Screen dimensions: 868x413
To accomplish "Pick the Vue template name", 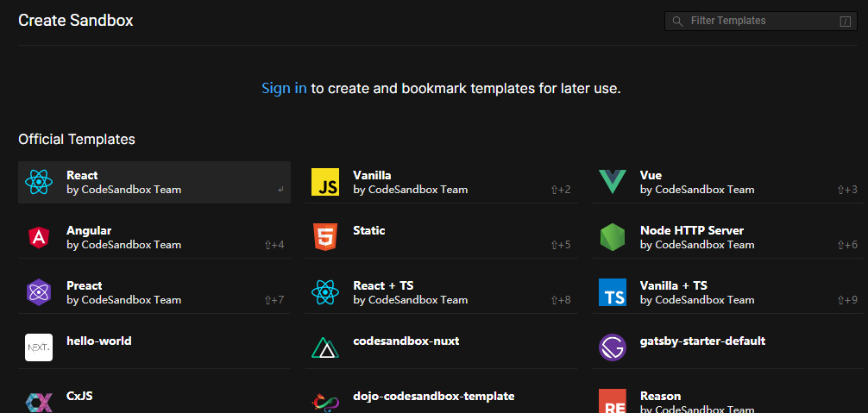I will [651, 175].
